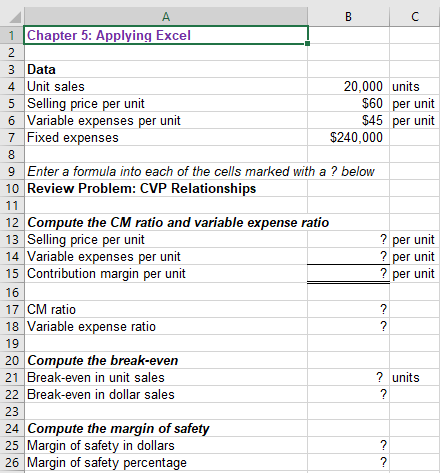Image resolution: width=440 pixels, height=473 pixels.
Task: Select column A header
Action: pos(166,16)
